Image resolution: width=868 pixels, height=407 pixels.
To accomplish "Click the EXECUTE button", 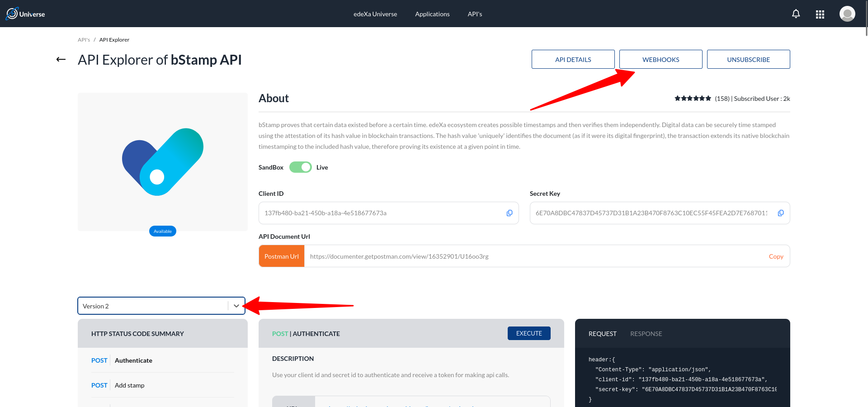I will coord(529,333).
